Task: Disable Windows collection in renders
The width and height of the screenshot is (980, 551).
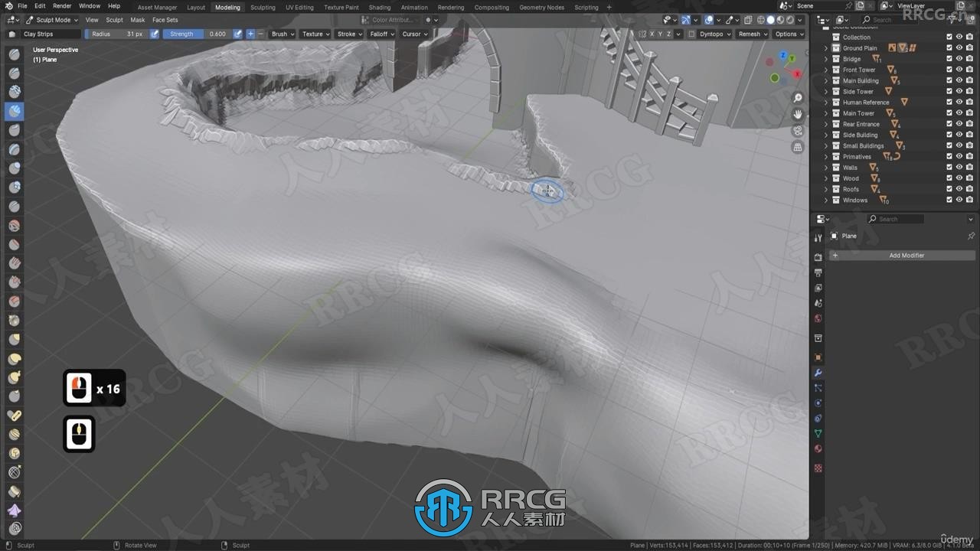Action: click(x=969, y=200)
